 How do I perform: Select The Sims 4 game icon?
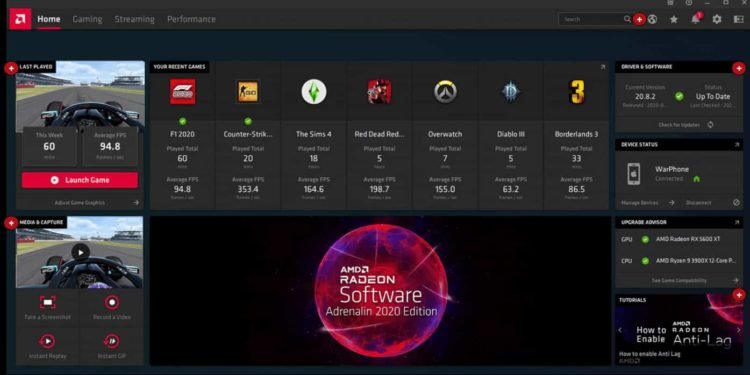click(x=314, y=91)
